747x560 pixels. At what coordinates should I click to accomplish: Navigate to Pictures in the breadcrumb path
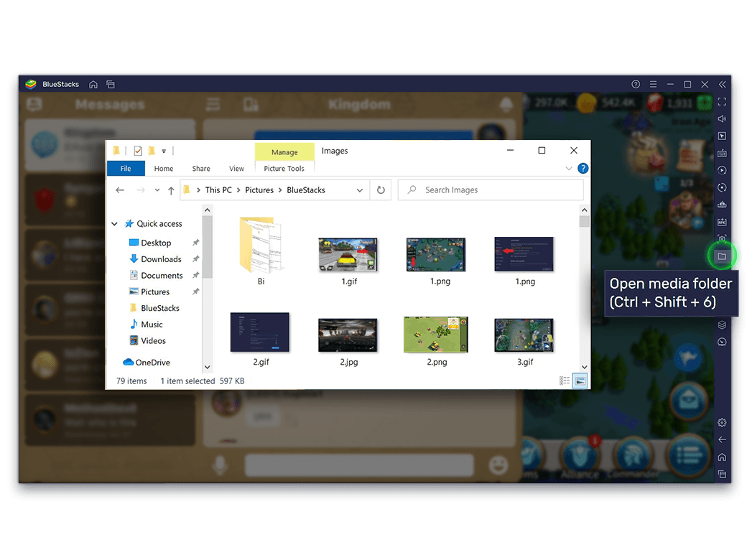pyautogui.click(x=259, y=190)
